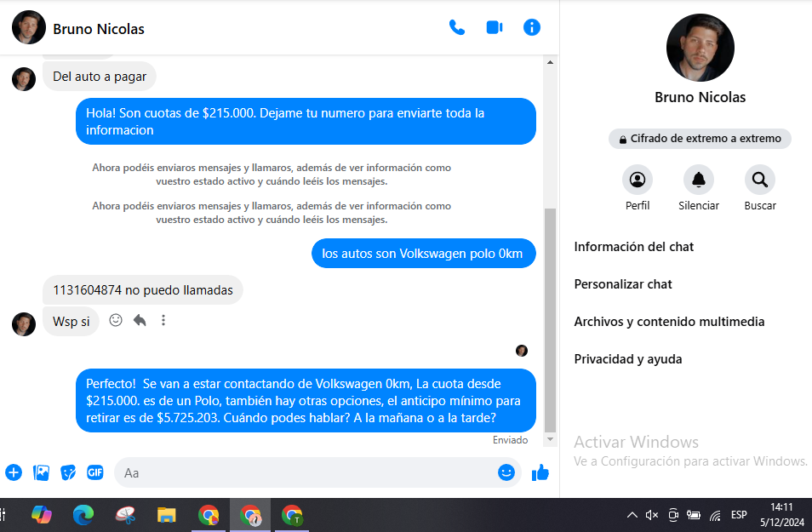
Task: Click the muted volume tray icon
Action: (x=651, y=515)
